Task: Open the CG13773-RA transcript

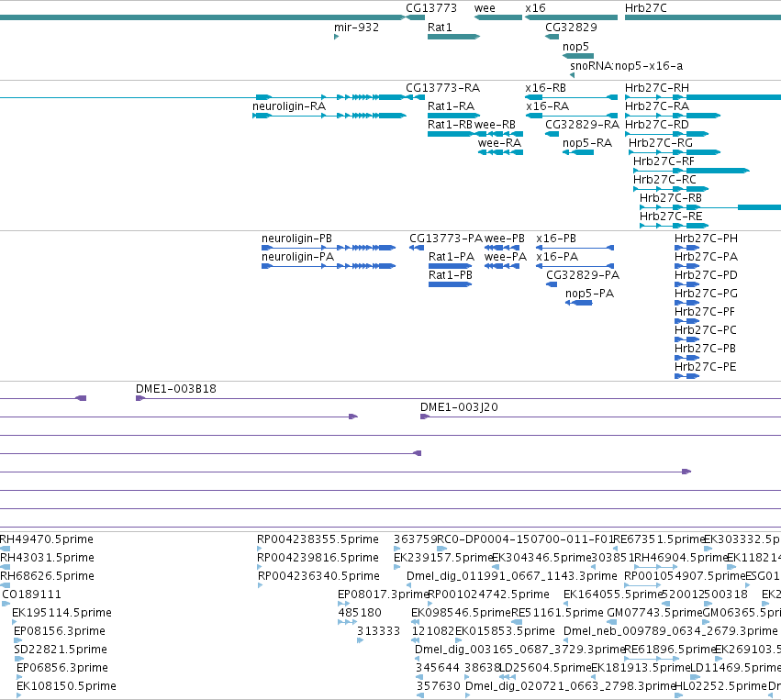Action: pos(442,88)
